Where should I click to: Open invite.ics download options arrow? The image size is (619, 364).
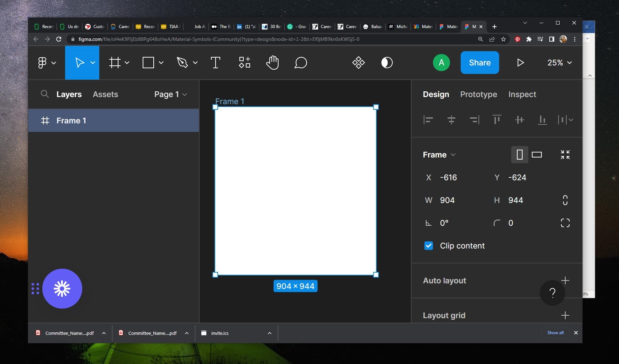(x=269, y=333)
